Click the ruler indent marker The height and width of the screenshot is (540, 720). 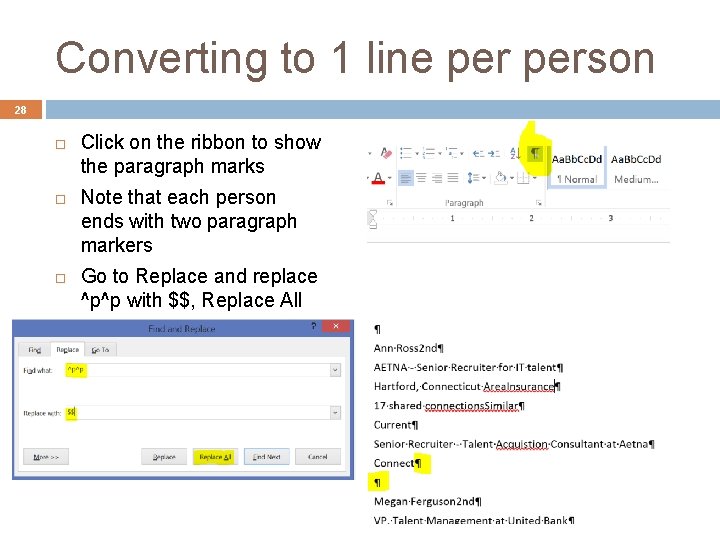click(373, 219)
